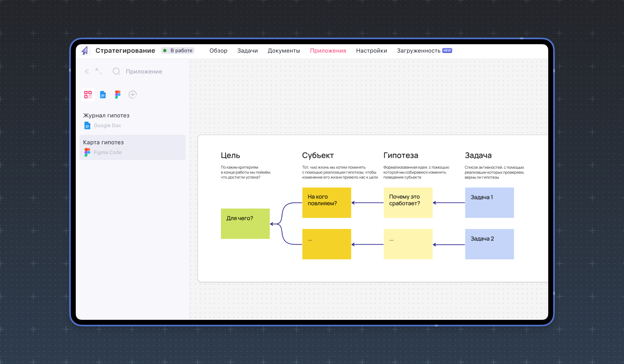Select Карта гипотез Figma item
The image size is (624, 364).
coord(132,147)
